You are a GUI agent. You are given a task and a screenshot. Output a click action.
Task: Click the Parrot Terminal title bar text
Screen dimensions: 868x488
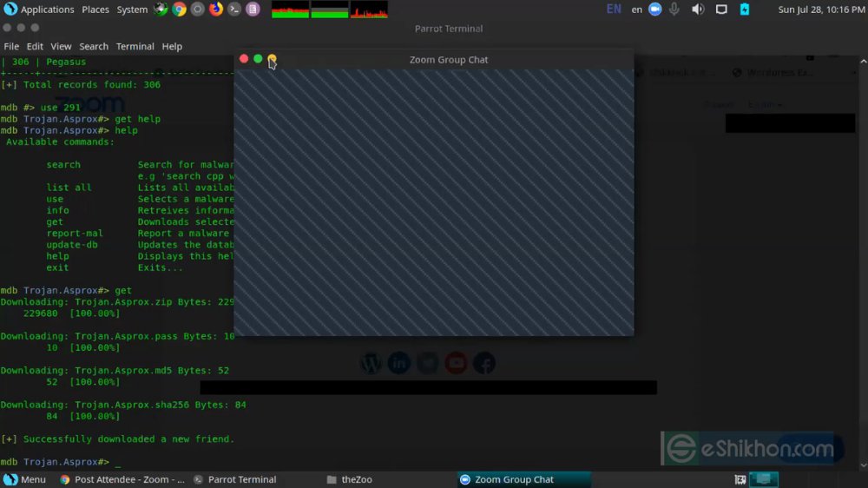pos(449,29)
